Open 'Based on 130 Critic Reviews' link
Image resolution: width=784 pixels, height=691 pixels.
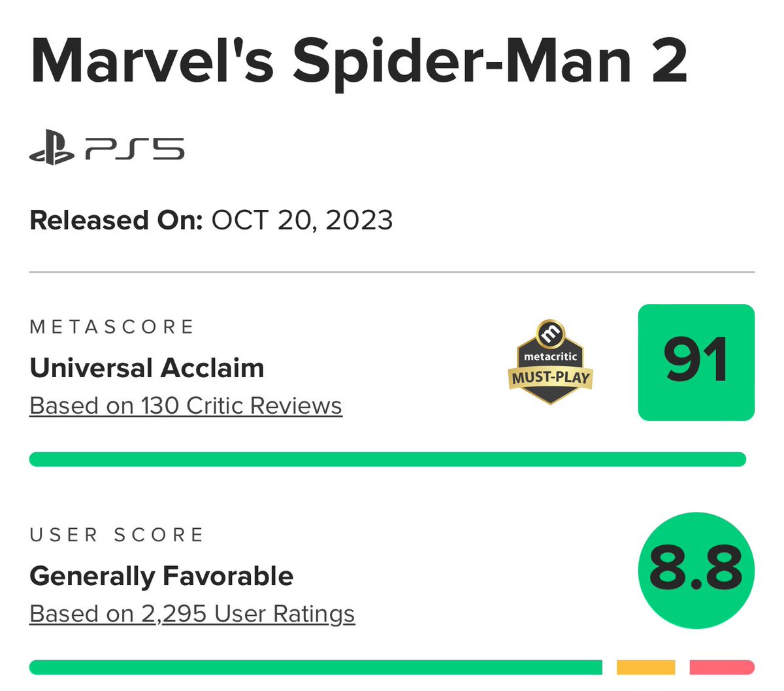tap(186, 406)
